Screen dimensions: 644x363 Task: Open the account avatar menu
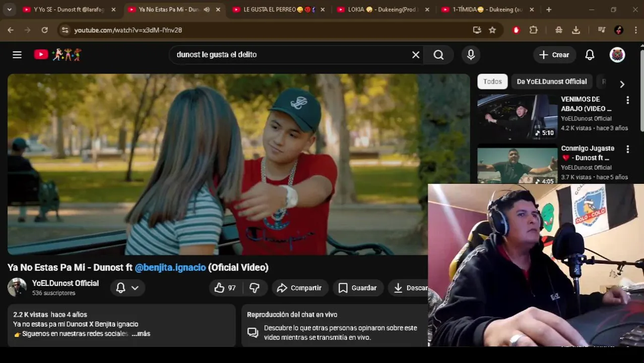617,54
